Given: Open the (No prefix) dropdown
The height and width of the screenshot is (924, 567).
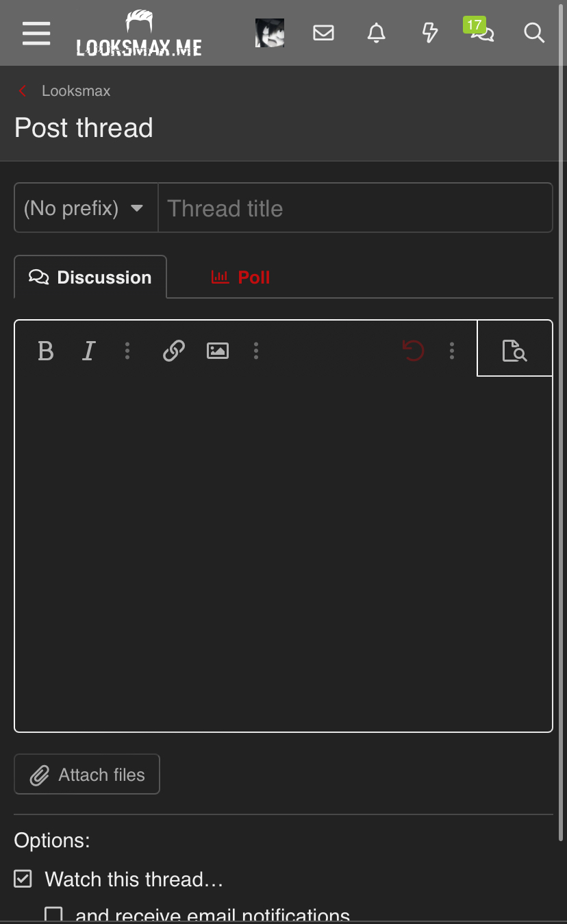Looking at the screenshot, I should [x=86, y=208].
